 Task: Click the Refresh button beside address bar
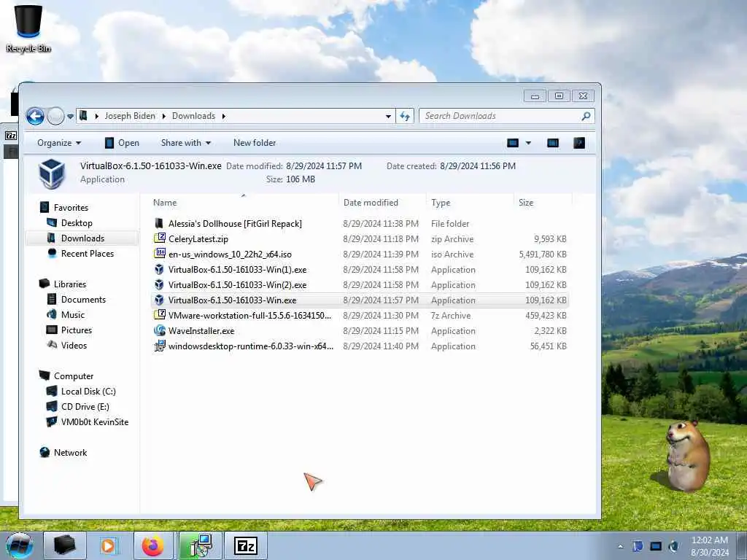point(405,116)
